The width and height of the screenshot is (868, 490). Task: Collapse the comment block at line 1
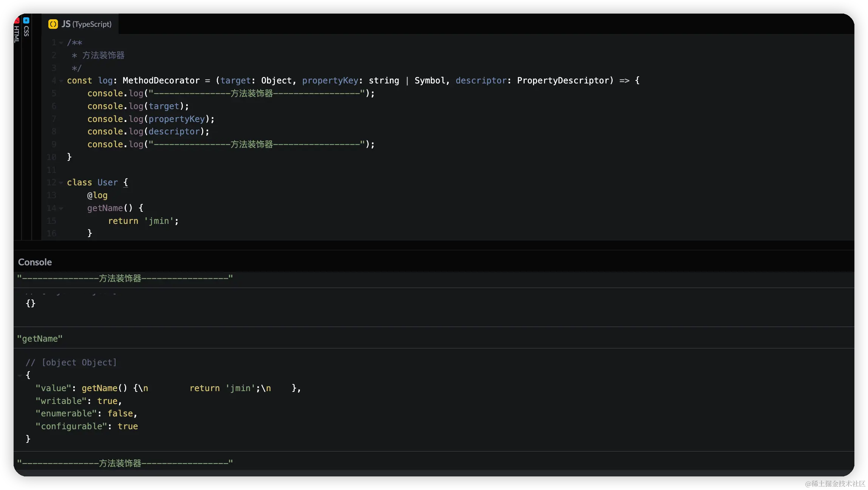coord(61,43)
